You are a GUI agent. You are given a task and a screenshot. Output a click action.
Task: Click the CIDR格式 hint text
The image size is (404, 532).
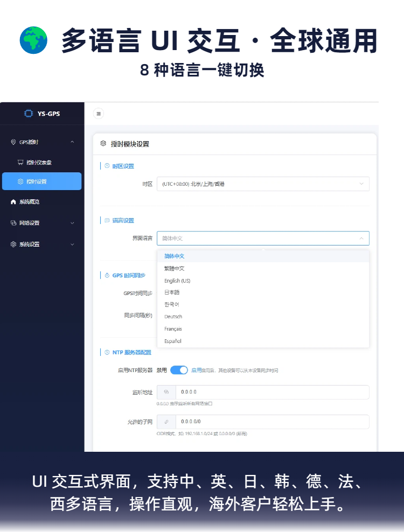point(201,433)
